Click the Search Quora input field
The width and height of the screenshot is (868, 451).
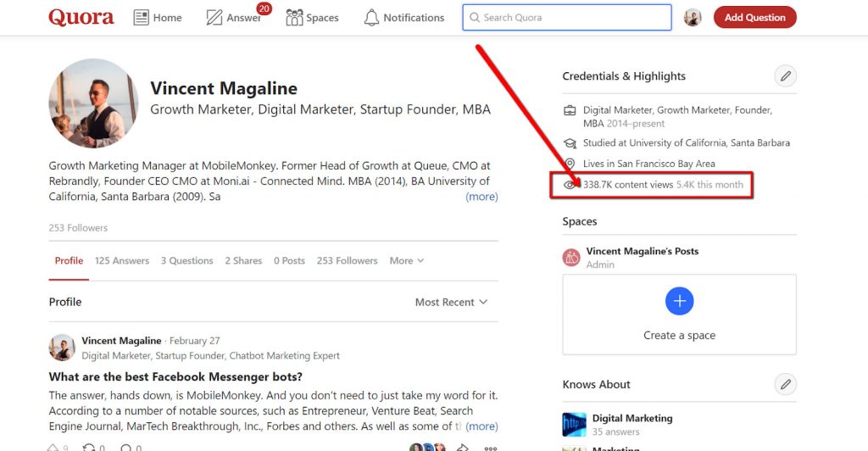click(567, 18)
